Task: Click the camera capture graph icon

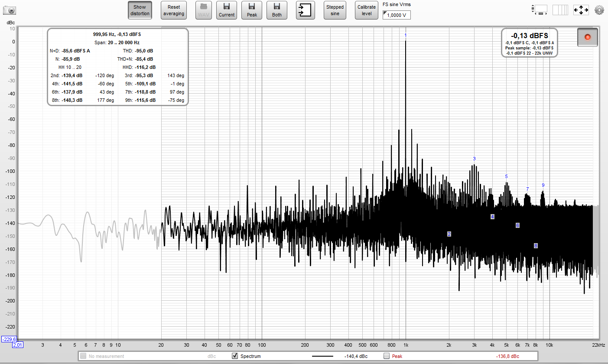Action: [x=9, y=10]
